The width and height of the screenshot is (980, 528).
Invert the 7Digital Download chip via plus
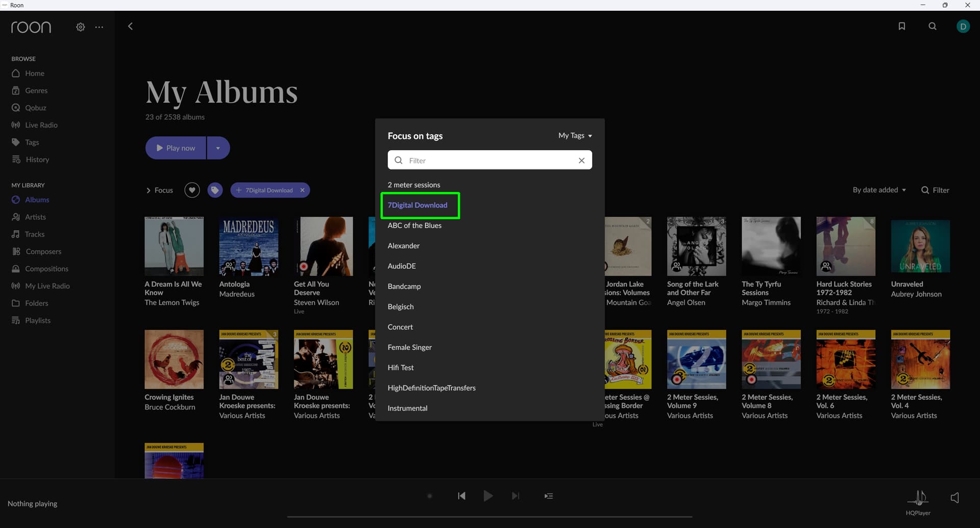pos(238,190)
